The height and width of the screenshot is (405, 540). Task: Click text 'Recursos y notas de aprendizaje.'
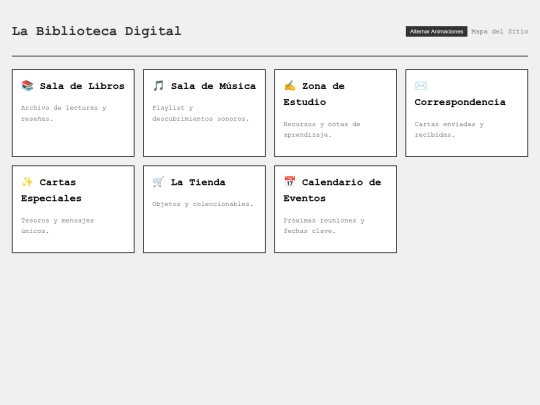tap(322, 129)
